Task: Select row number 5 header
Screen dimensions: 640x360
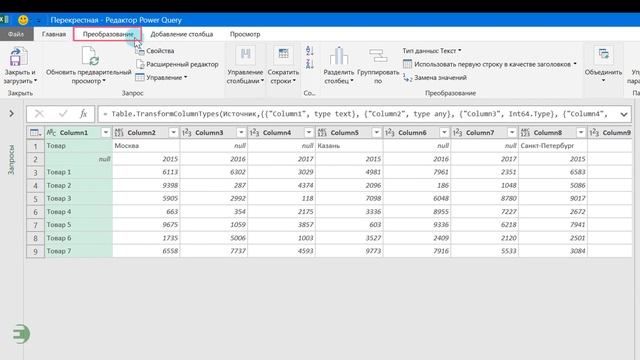Action: click(36, 199)
